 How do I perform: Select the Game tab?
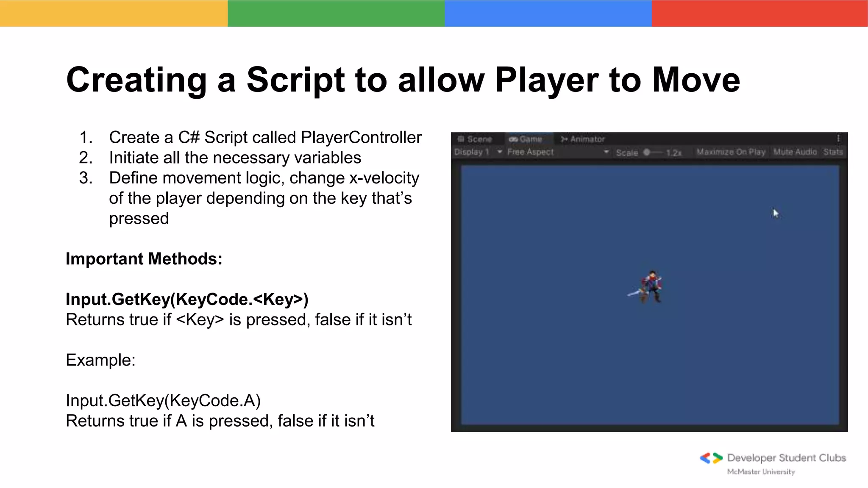click(526, 139)
